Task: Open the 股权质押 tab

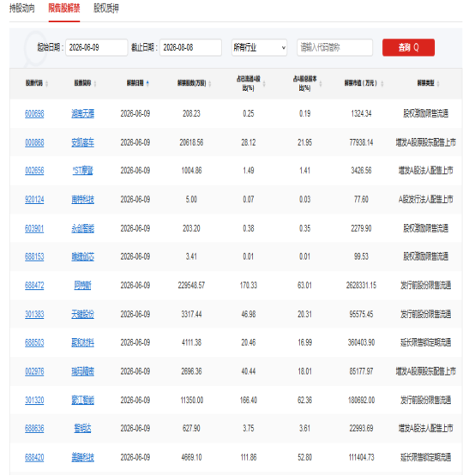Action: pyautogui.click(x=106, y=9)
